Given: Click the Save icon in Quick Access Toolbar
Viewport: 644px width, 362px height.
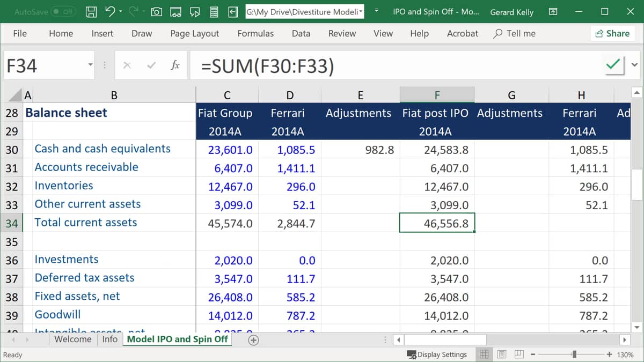Looking at the screenshot, I should (92, 11).
